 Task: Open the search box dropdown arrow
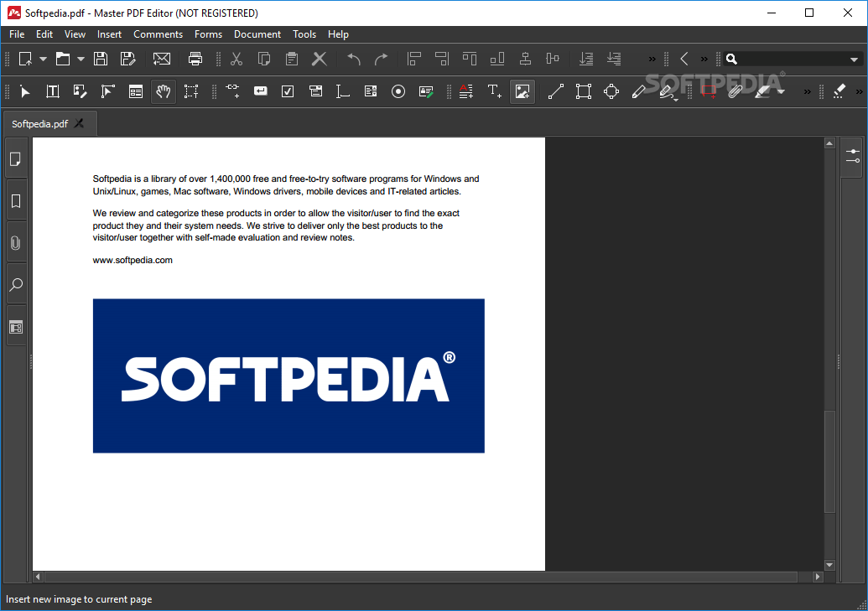pos(854,60)
